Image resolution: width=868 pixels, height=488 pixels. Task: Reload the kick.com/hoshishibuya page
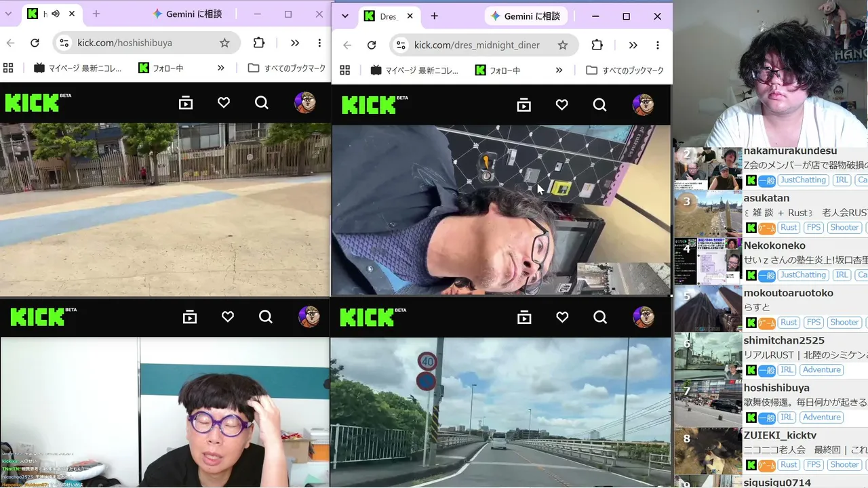pyautogui.click(x=35, y=43)
